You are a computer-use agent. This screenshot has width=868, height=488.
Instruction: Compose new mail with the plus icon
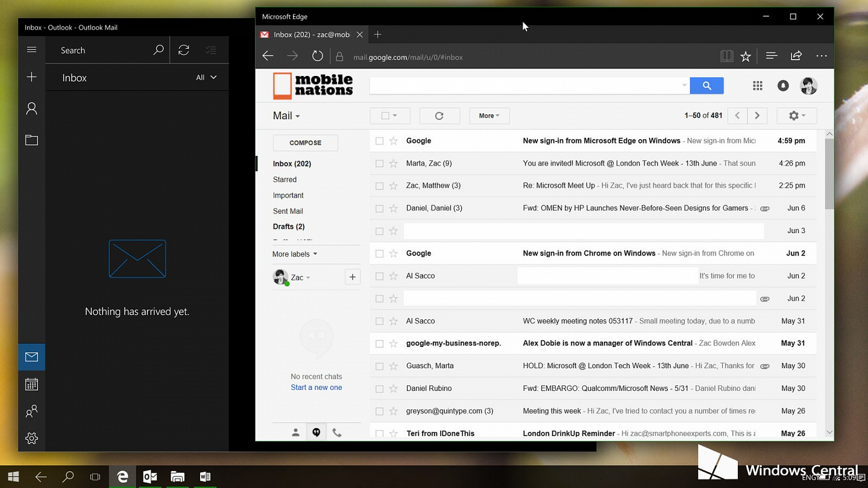pyautogui.click(x=32, y=77)
